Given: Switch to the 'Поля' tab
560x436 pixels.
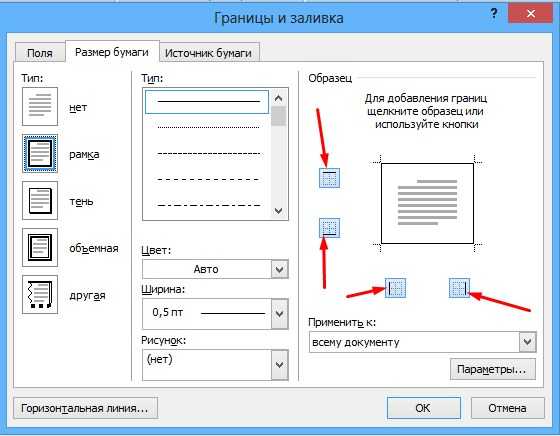Looking at the screenshot, I should point(40,53).
